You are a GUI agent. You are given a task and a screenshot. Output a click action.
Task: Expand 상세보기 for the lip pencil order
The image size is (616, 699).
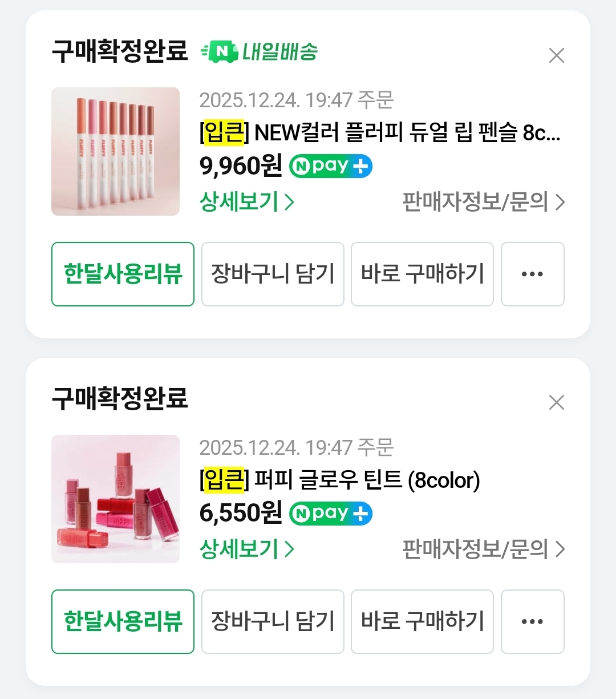pos(246,202)
